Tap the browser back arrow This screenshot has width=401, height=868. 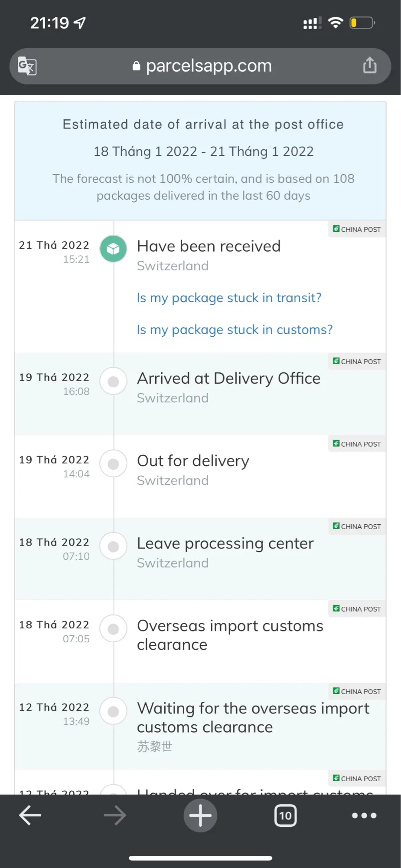[x=30, y=815]
